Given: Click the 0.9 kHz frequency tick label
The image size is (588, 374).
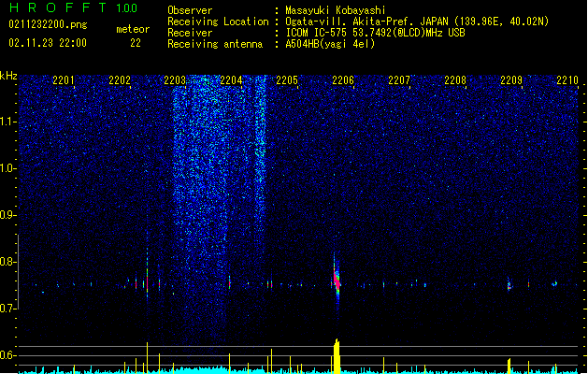Looking at the screenshot, I should 8,215.
